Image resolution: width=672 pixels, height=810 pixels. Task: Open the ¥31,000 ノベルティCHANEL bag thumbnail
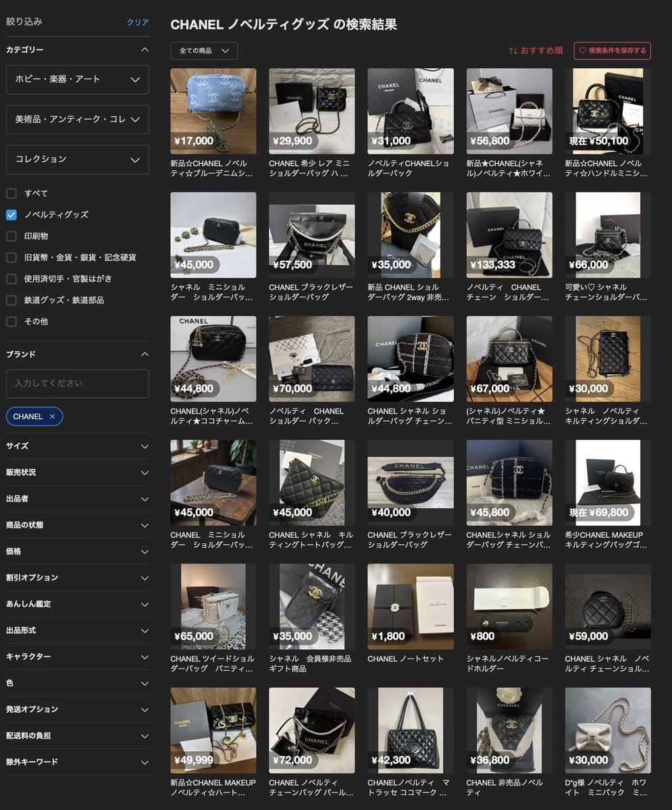pyautogui.click(x=411, y=111)
